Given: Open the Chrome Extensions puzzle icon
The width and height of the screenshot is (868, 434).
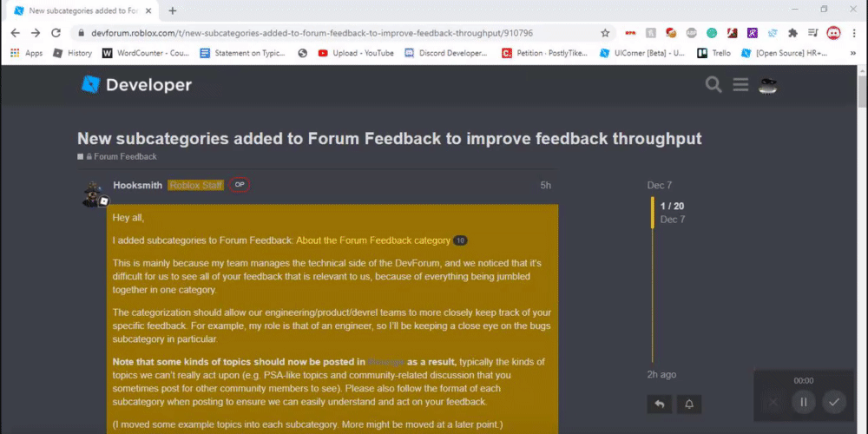Looking at the screenshot, I should (x=792, y=33).
